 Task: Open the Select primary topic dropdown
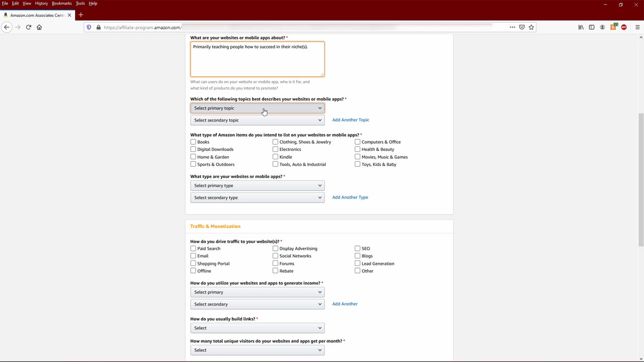257,108
